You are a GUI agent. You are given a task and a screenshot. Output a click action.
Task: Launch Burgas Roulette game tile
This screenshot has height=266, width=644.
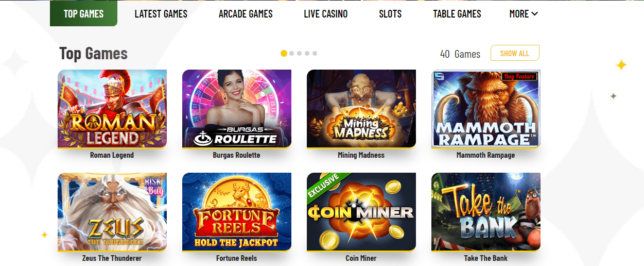point(237,109)
